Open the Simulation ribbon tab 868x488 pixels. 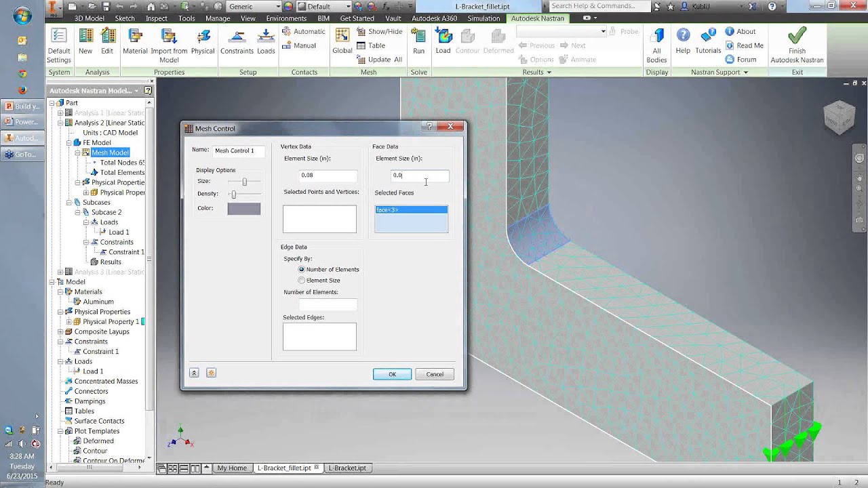pyautogui.click(x=484, y=18)
